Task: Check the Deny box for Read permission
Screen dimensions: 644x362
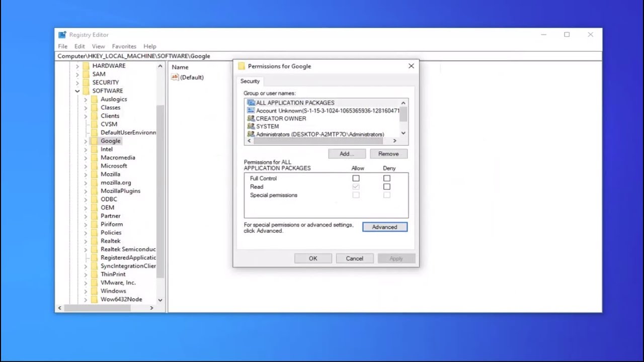Action: click(x=387, y=186)
